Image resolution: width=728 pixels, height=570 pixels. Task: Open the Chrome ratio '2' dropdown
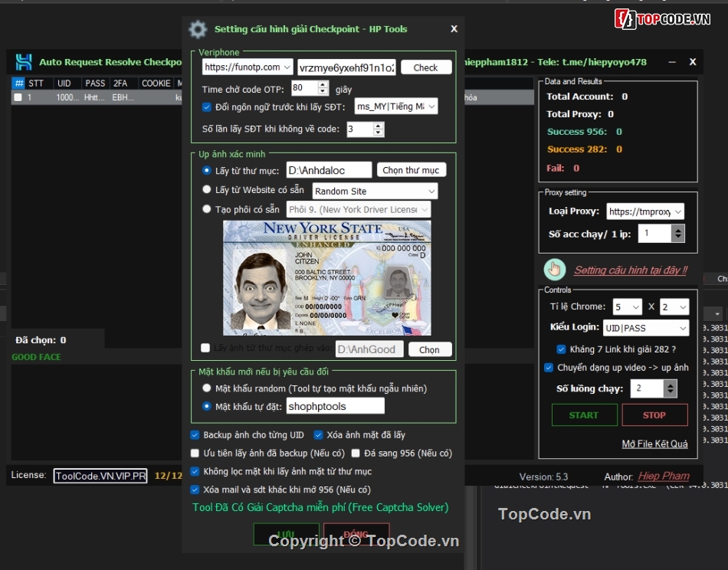pos(674,306)
